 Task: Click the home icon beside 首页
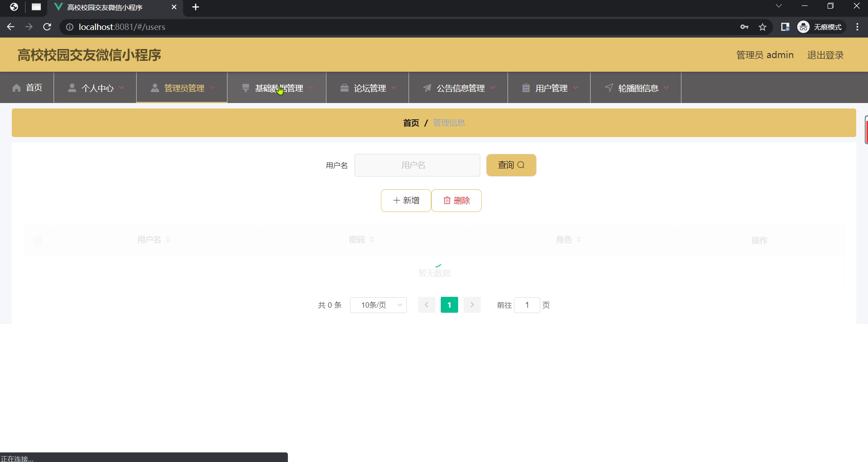tap(17, 88)
